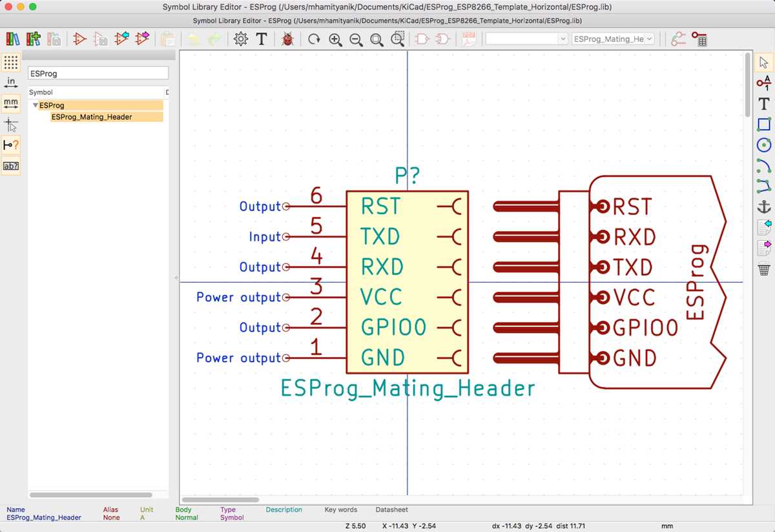
Task: Click the canvas horizontal scrollbar
Action: pyautogui.click(x=220, y=499)
